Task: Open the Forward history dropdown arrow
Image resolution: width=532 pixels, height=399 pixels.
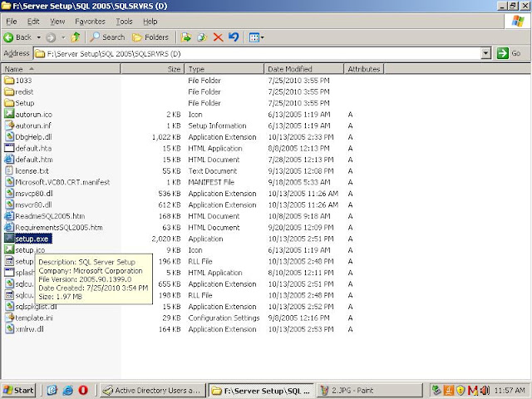Action: pyautogui.click(x=63, y=37)
